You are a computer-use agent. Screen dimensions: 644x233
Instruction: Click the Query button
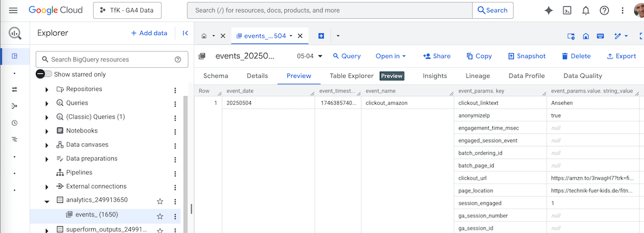[x=347, y=56]
